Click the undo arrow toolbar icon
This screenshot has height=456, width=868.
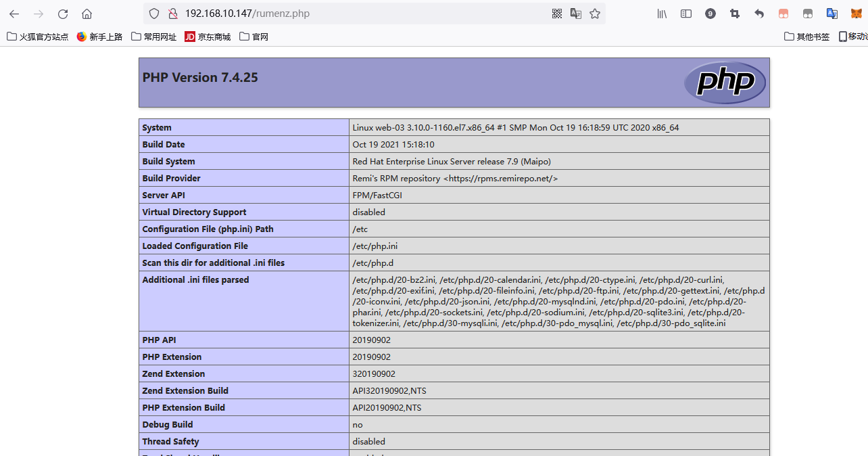(x=759, y=14)
